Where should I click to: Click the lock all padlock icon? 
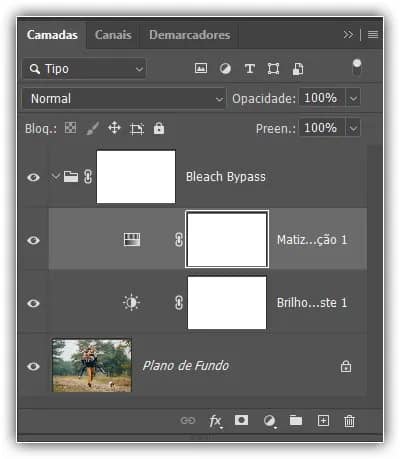click(x=159, y=128)
